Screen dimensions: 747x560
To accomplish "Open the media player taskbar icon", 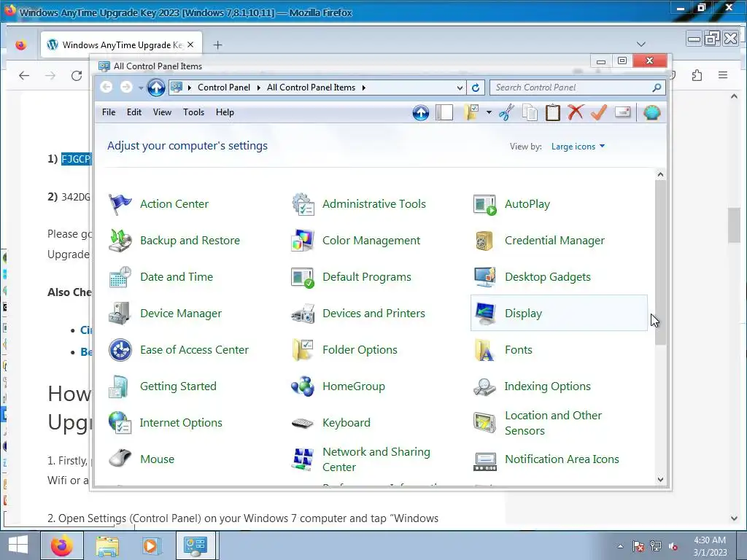I will click(151, 546).
